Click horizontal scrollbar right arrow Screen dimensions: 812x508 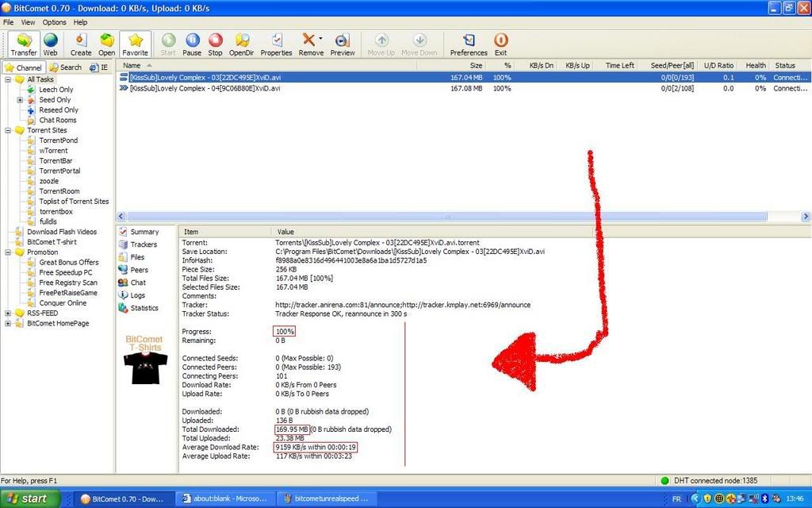[806, 216]
